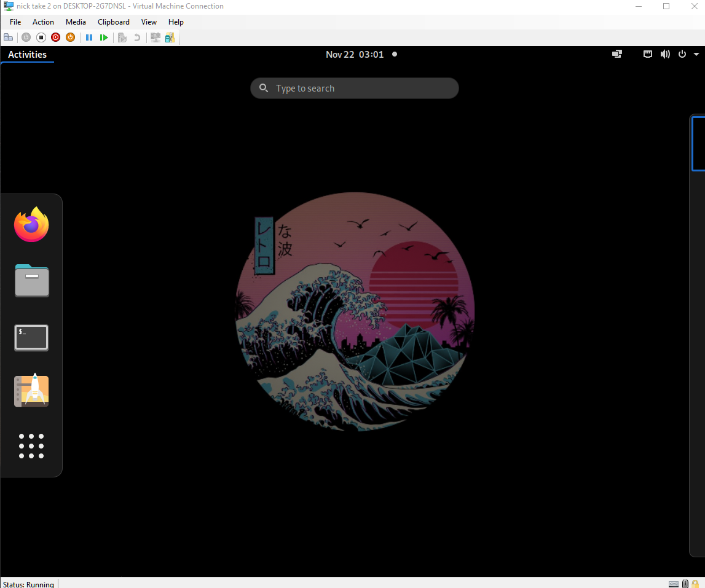
Task: Click the grey Start power icon
Action: point(26,37)
